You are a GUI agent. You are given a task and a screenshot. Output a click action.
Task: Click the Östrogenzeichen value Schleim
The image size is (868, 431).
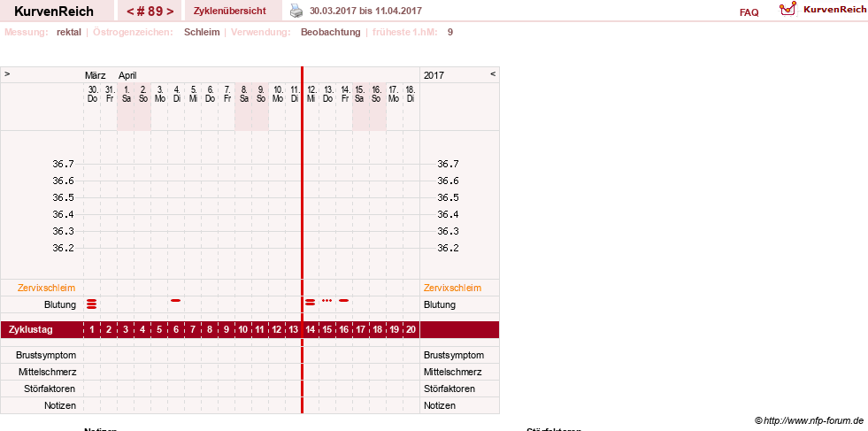pos(202,32)
